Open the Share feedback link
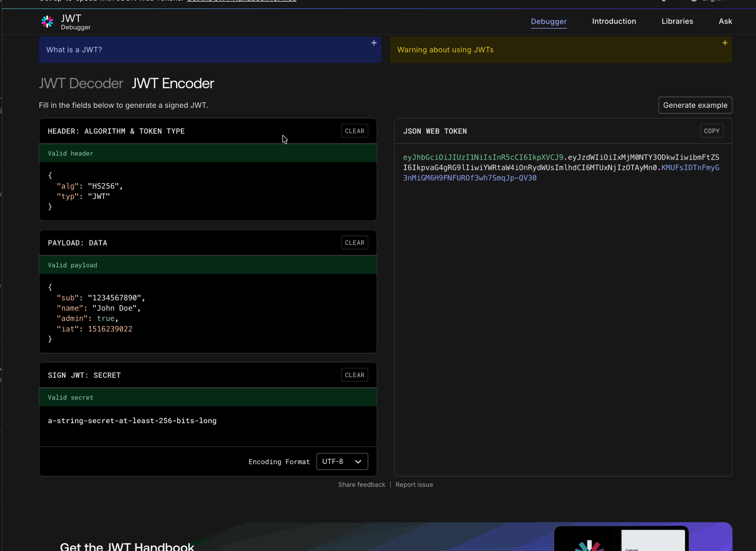 click(362, 485)
